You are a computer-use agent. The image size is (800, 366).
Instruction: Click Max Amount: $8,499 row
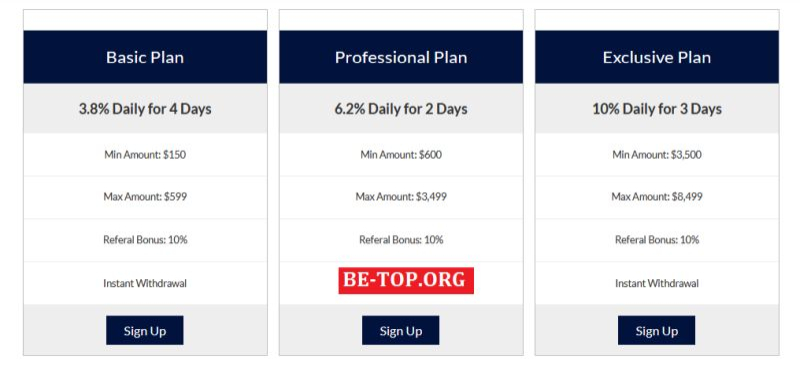(657, 197)
